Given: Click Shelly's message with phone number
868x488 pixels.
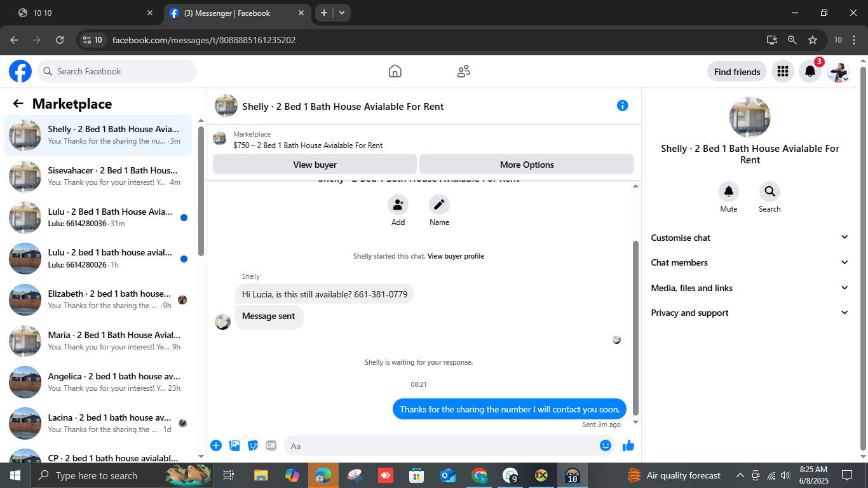Looking at the screenshot, I should [325, 294].
